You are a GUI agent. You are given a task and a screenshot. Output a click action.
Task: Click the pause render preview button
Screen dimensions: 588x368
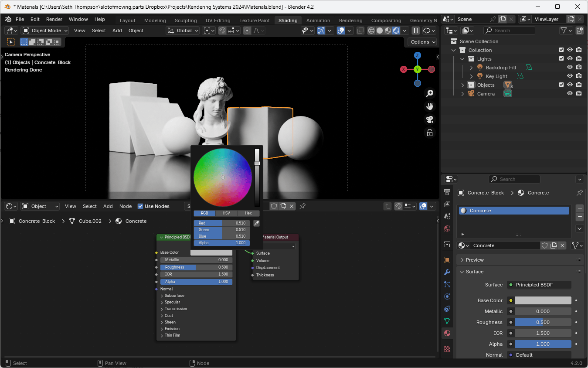click(416, 31)
